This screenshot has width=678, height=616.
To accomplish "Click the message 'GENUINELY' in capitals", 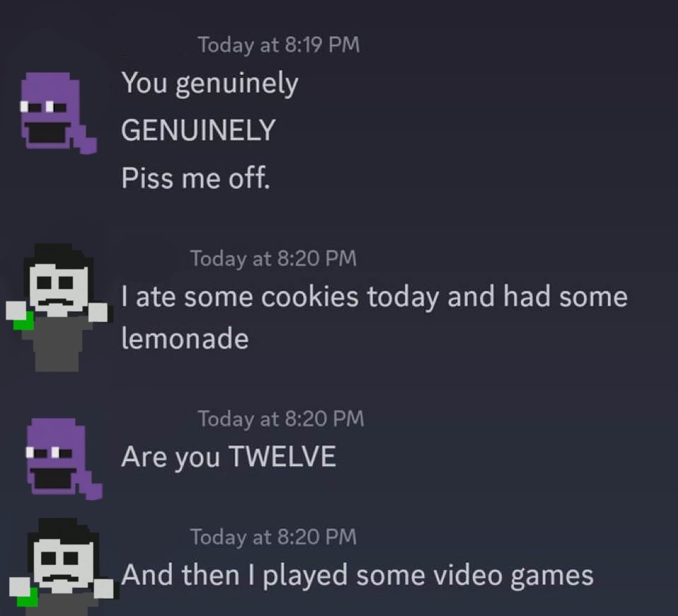I will (198, 130).
